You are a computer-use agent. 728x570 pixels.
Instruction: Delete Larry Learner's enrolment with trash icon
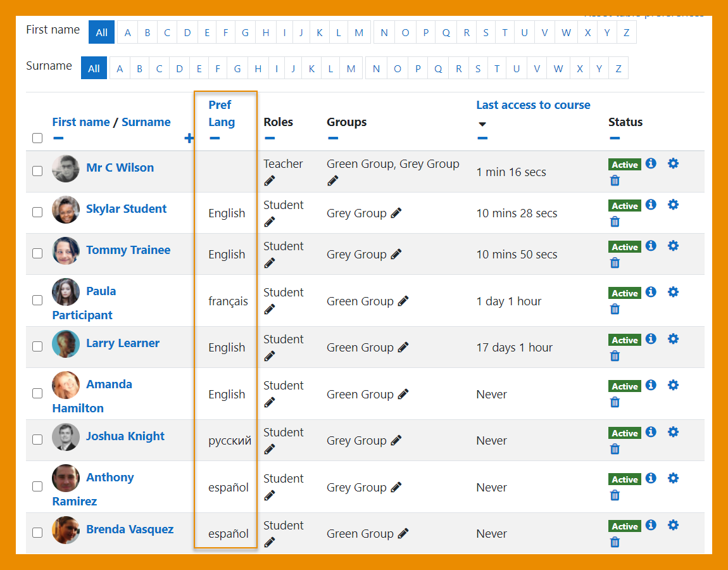pyautogui.click(x=615, y=356)
